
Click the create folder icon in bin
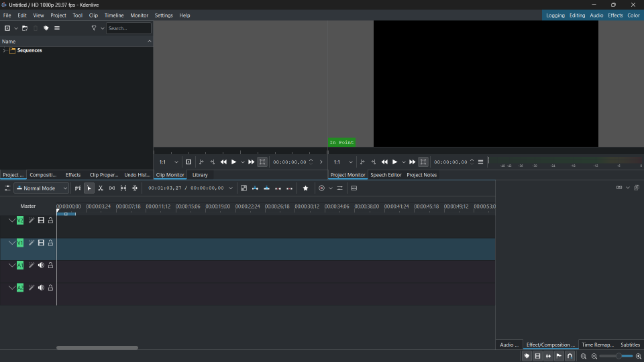(x=25, y=28)
